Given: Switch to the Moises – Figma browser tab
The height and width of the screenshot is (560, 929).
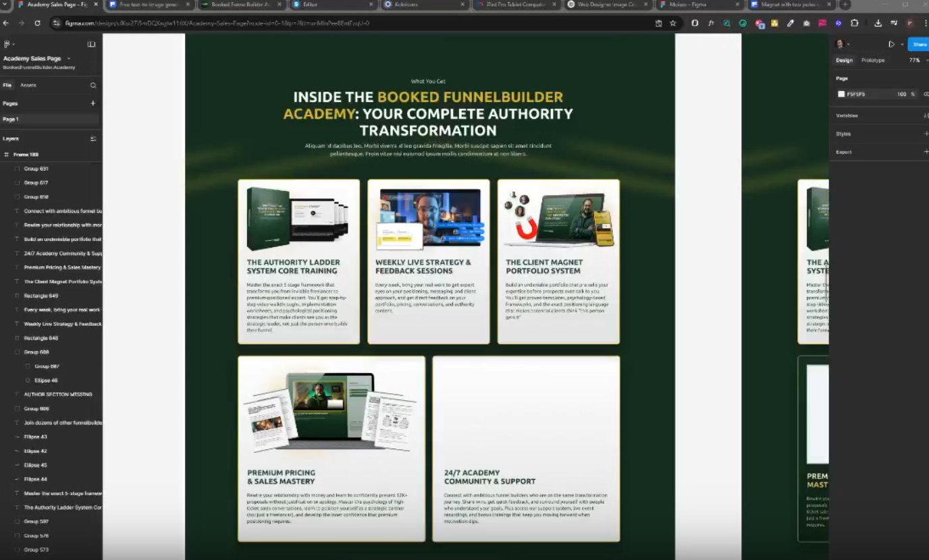Looking at the screenshot, I should (x=699, y=5).
